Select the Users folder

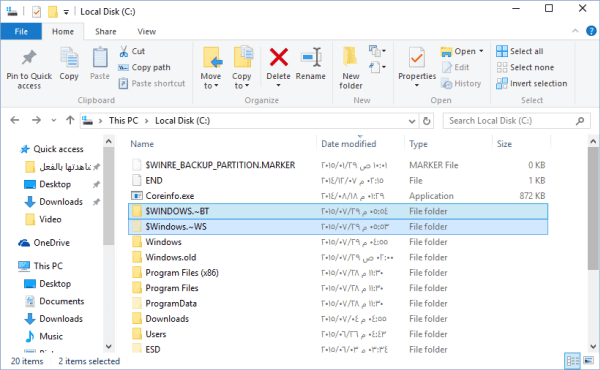338,334
